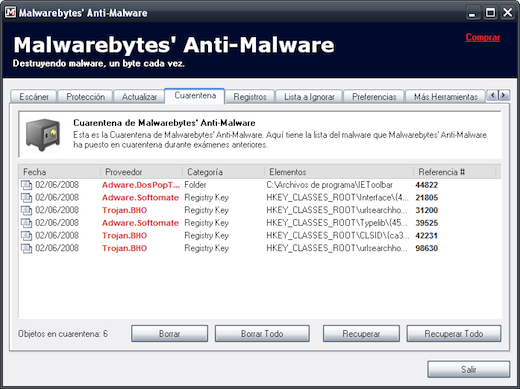Click the file icon of reference 39525 row

click(26, 223)
